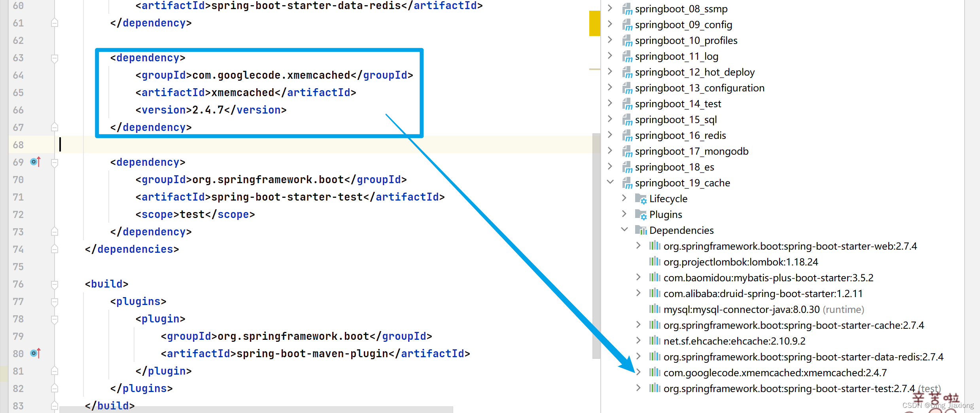
Task: Toggle fold marker at closing dependencies line 74
Action: pos(55,249)
